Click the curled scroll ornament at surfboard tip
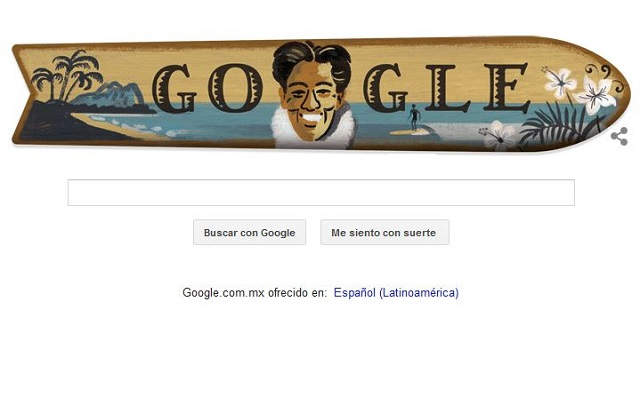The image size is (640, 410). 605,77
